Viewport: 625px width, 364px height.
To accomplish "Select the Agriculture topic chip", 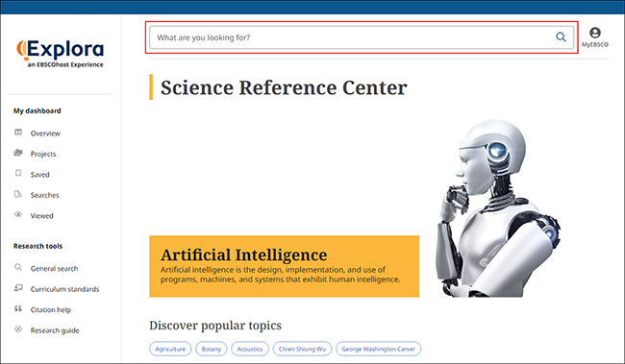I will pos(170,349).
